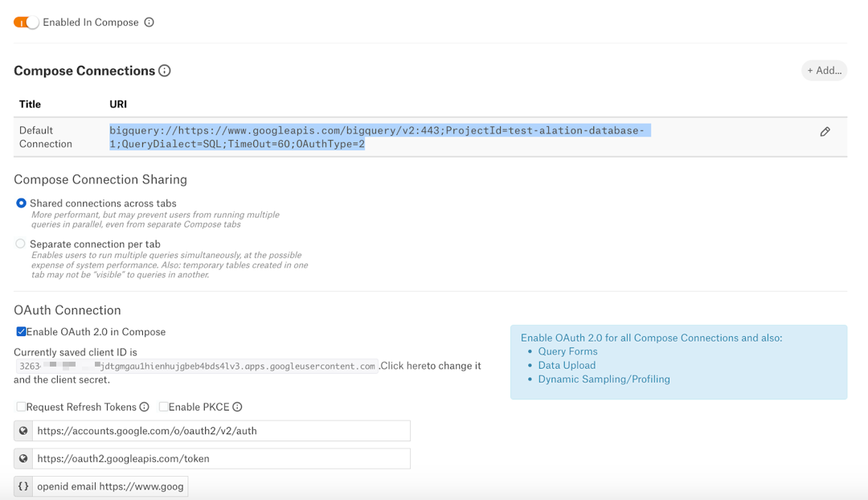868x500 pixels.
Task: Click the URI column header
Action: (x=118, y=104)
